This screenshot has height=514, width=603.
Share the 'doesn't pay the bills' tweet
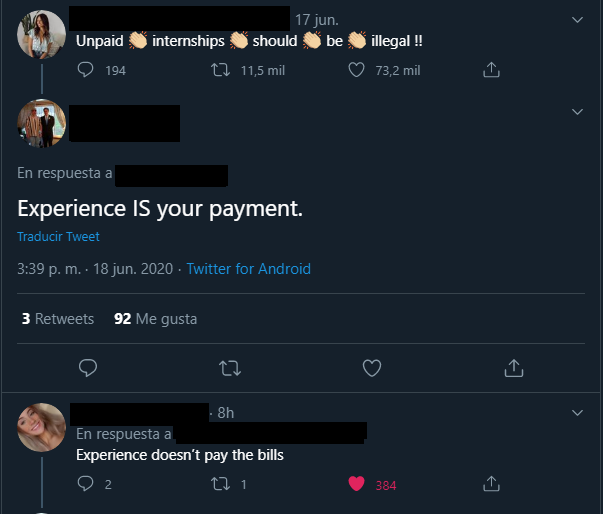tap(491, 484)
